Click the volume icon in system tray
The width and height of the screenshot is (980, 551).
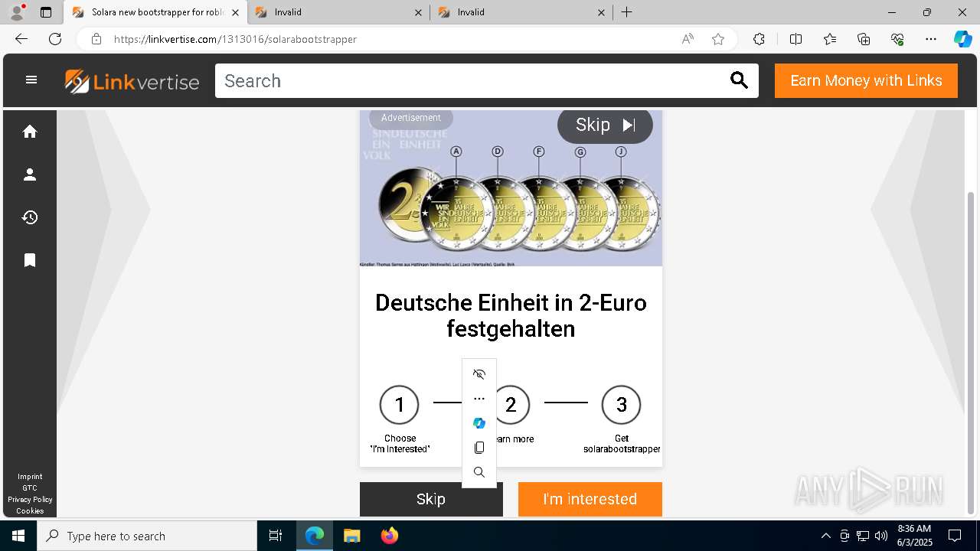(x=881, y=536)
